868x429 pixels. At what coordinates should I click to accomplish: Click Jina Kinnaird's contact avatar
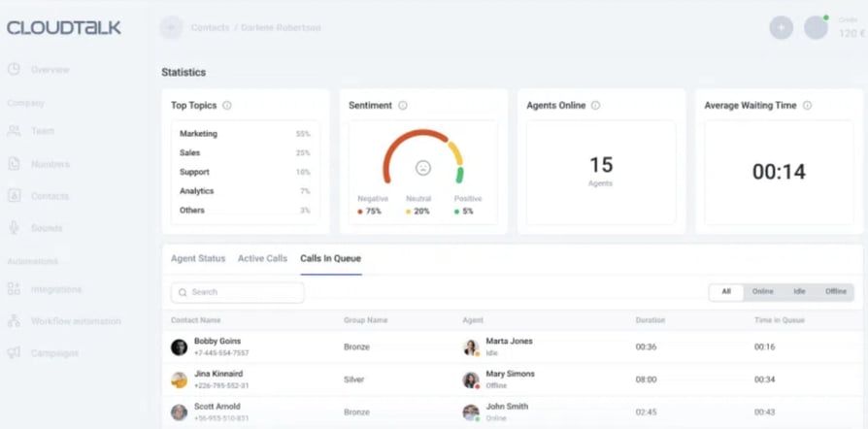click(179, 379)
